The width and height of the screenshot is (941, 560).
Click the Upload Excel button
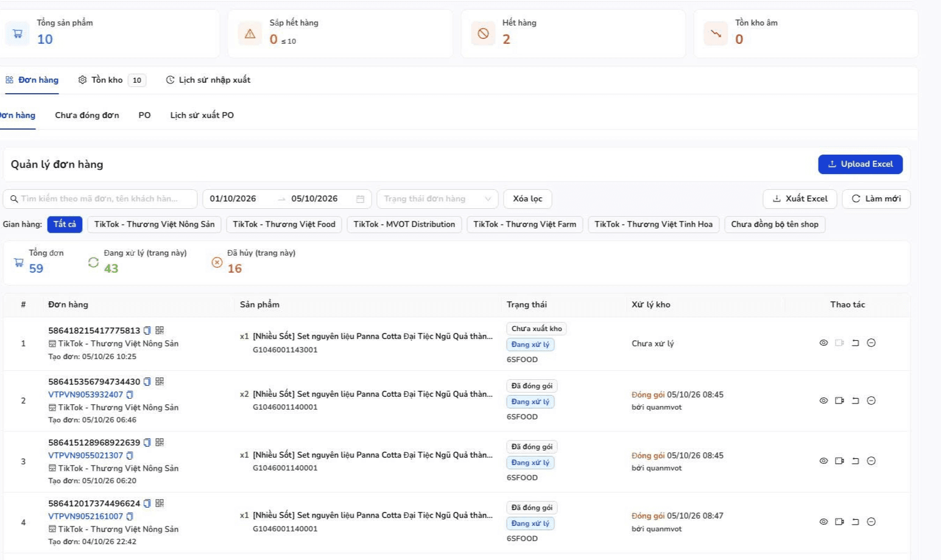(x=860, y=164)
